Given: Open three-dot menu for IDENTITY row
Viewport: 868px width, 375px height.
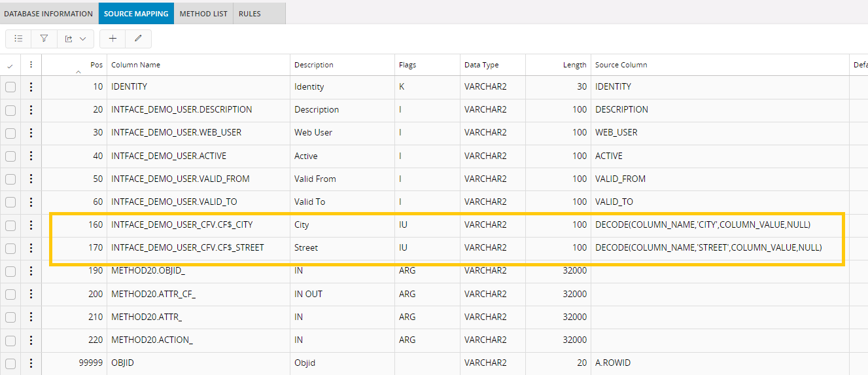Looking at the screenshot, I should [x=31, y=87].
